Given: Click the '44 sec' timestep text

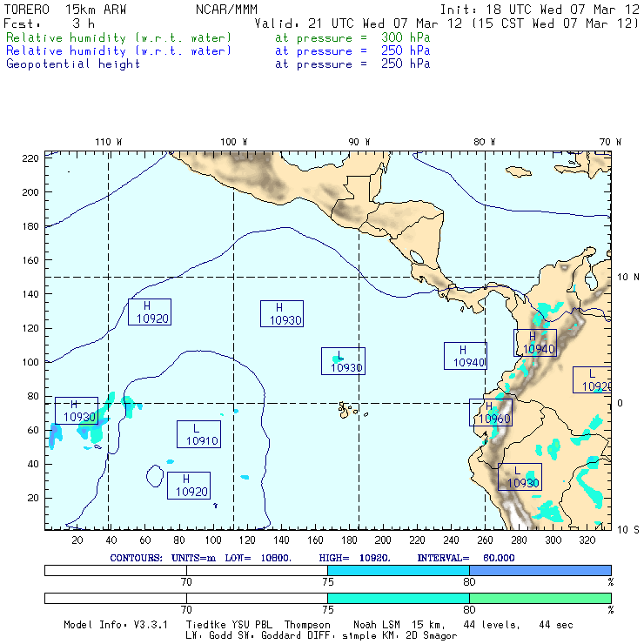Looking at the screenshot, I should [556, 625].
